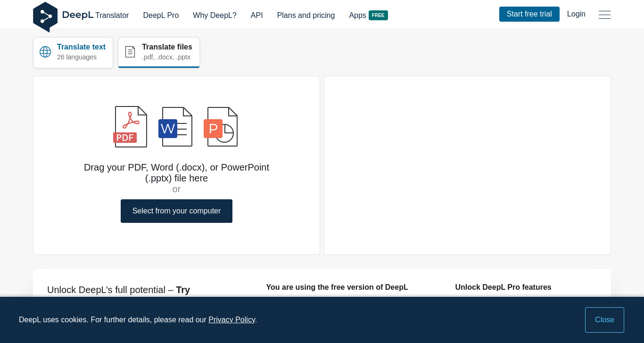The width and height of the screenshot is (644, 343).
Task: Select the Translate files tab
Action: coord(159,53)
